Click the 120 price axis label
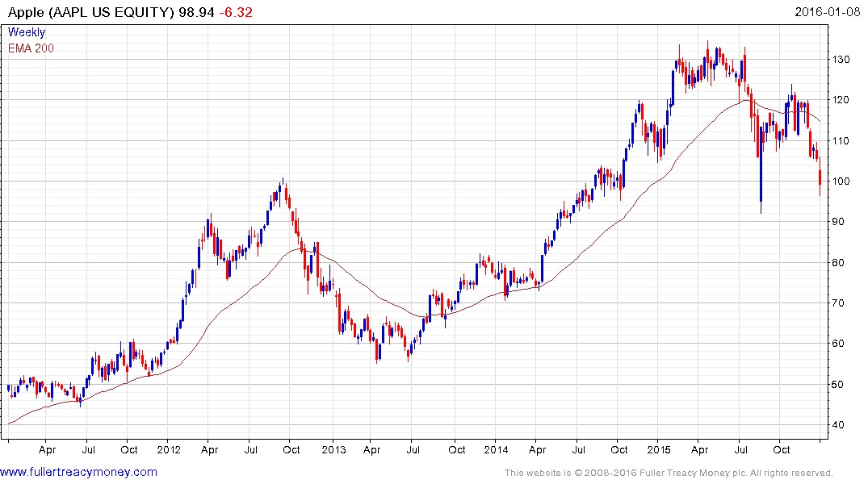Screen dimensions: 868x484 click(x=844, y=100)
